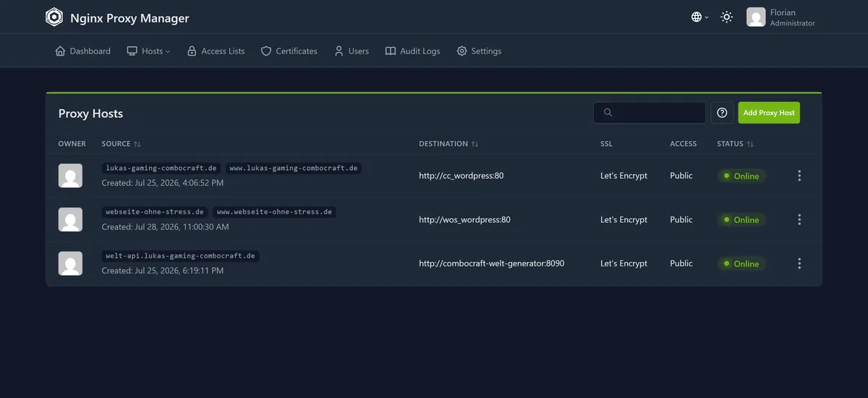Select destination http://cc_wordpress:80
This screenshot has height=398, width=868.
pos(461,176)
